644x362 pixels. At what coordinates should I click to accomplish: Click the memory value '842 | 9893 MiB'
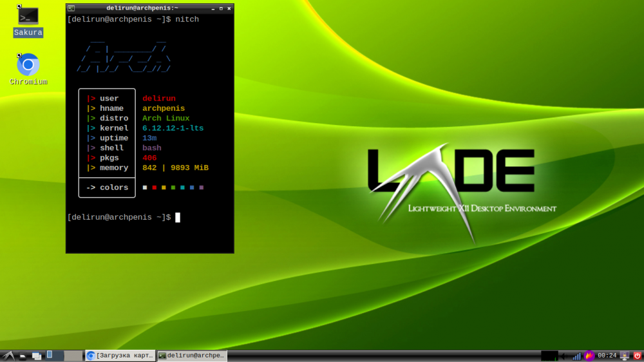175,167
